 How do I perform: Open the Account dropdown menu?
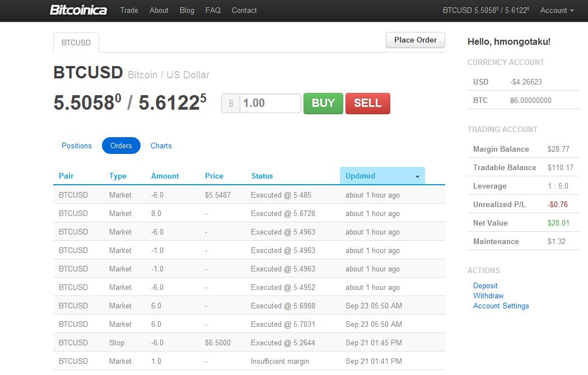pyautogui.click(x=557, y=11)
